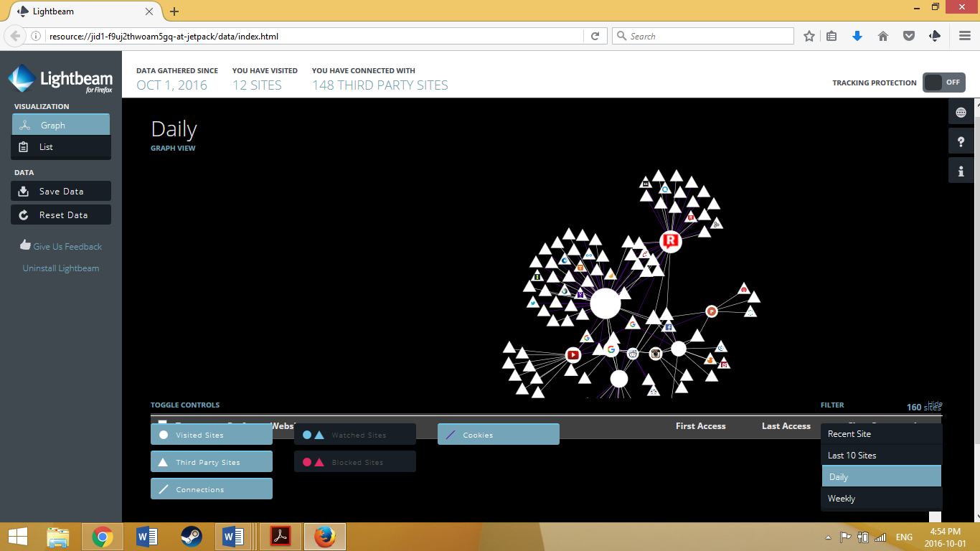Click the Lightbeam for Firefox logo

click(60, 79)
